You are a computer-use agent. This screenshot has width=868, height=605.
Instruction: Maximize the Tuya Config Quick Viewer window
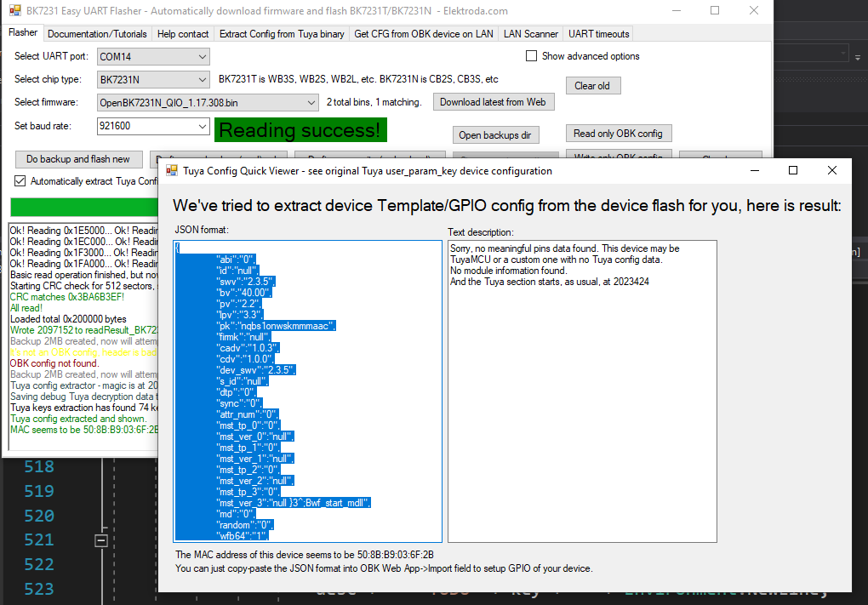(793, 170)
